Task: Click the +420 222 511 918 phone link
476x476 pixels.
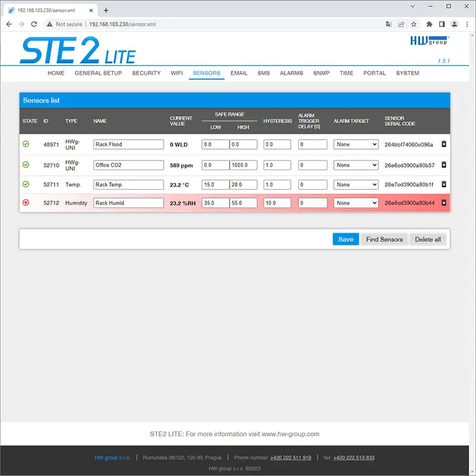Action: pyautogui.click(x=290, y=458)
